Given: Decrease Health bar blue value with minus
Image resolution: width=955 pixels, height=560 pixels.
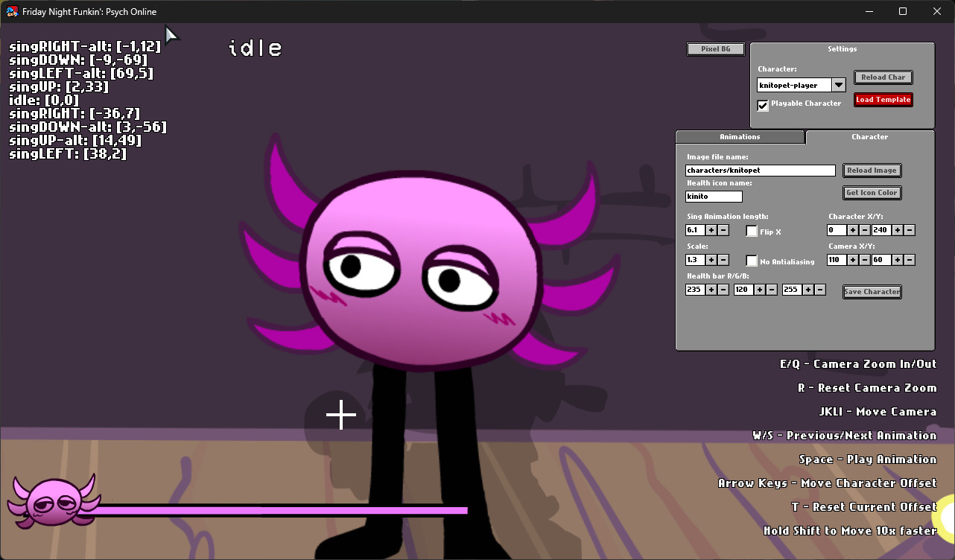Looking at the screenshot, I should coord(820,290).
